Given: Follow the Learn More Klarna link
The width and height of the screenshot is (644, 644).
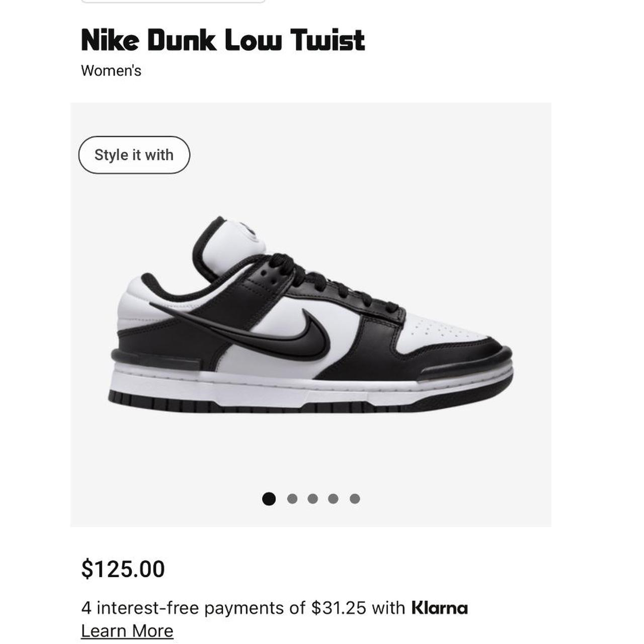Looking at the screenshot, I should [x=127, y=631].
